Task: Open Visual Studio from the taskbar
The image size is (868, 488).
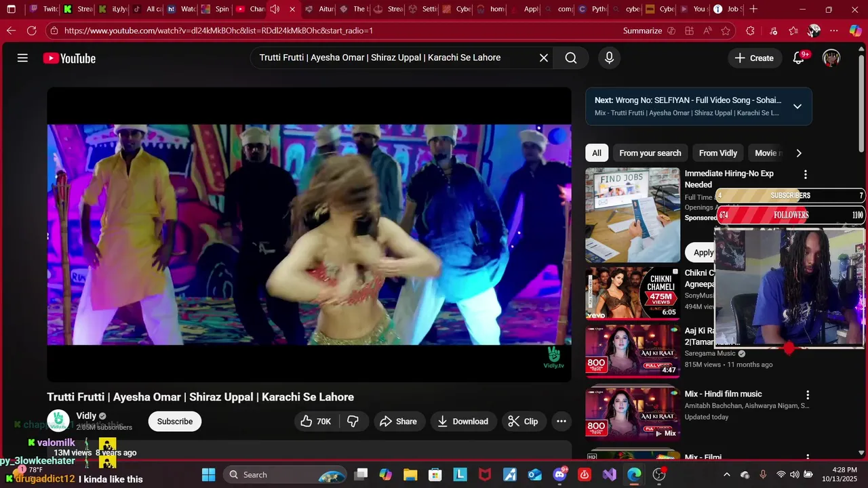Action: click(x=610, y=474)
